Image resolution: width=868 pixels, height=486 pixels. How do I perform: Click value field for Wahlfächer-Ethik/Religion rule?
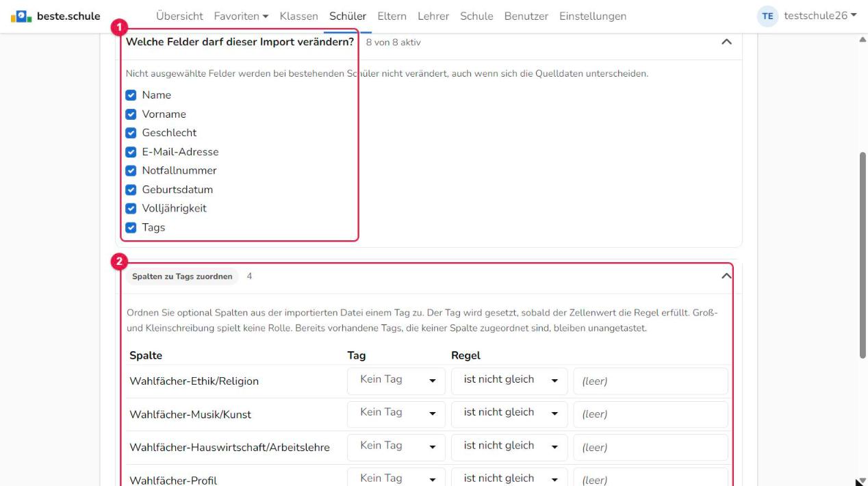pyautogui.click(x=650, y=381)
